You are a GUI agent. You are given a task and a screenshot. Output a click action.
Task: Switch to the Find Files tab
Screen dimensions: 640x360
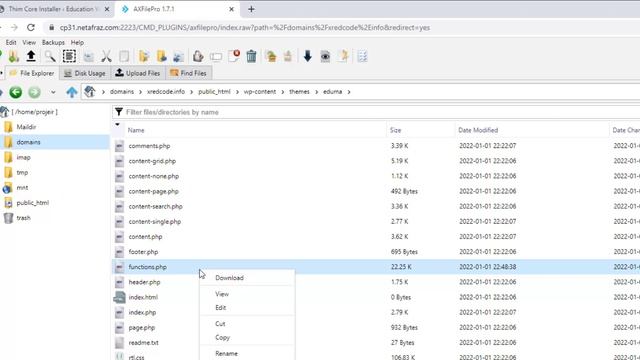pyautogui.click(x=189, y=73)
